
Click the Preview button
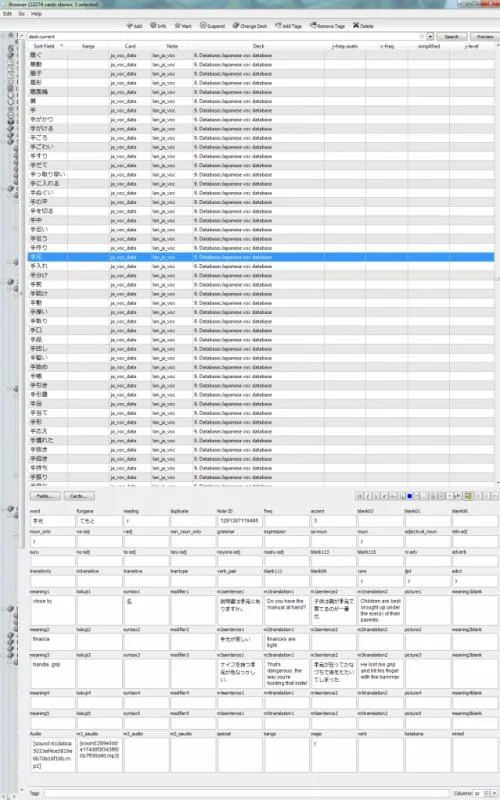[485, 37]
